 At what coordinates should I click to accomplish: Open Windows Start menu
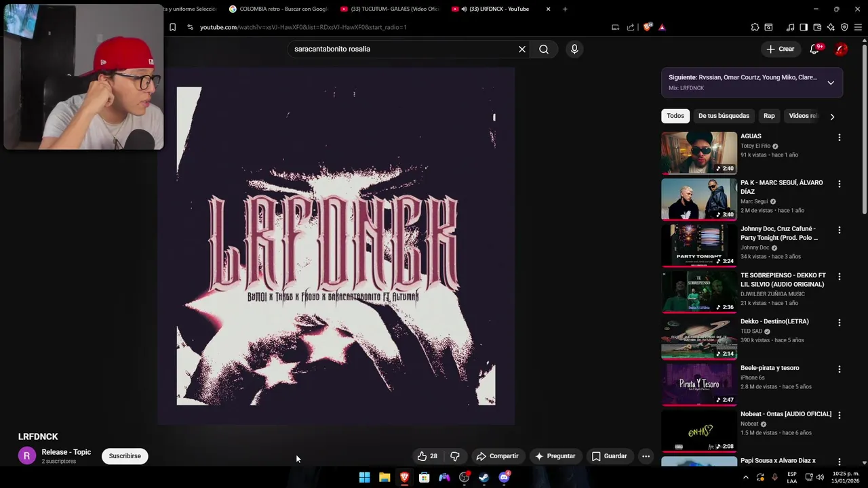click(365, 477)
